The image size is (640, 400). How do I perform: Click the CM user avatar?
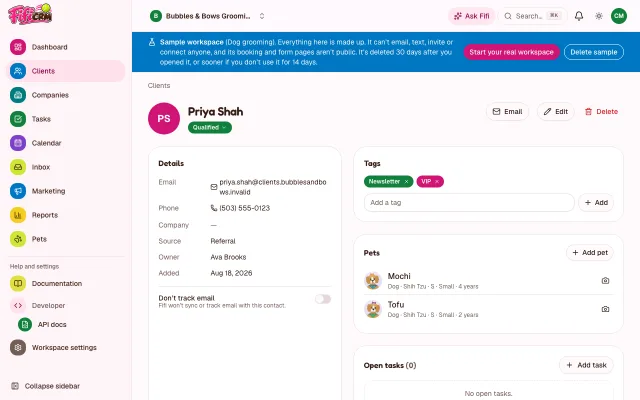point(619,16)
